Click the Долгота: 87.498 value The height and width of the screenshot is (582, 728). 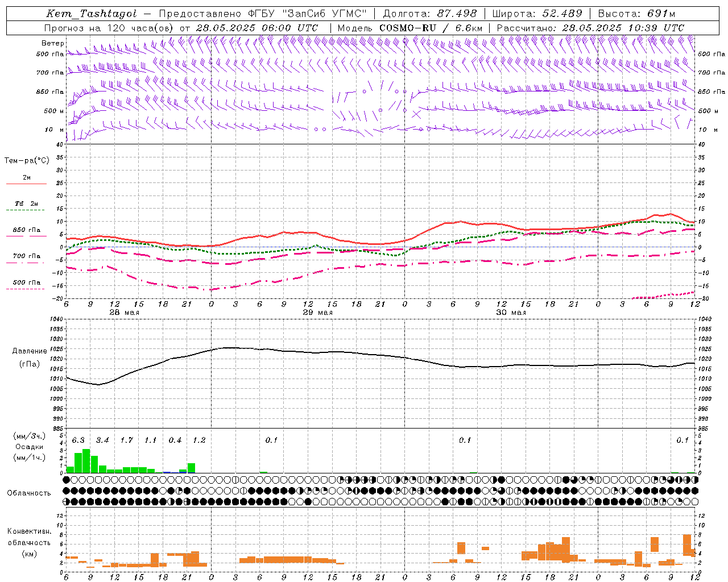[x=431, y=14]
